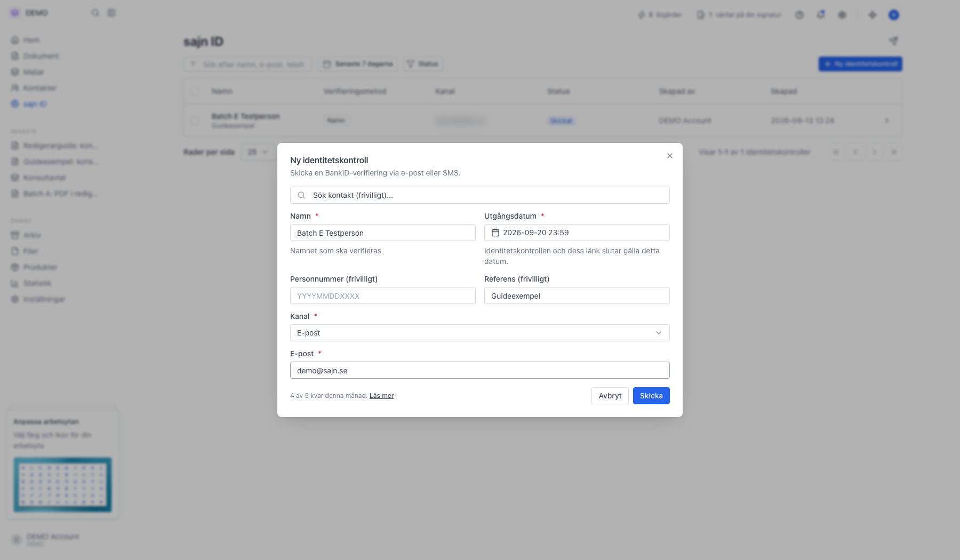
Task: Click the Skapad column header
Action: (x=784, y=91)
